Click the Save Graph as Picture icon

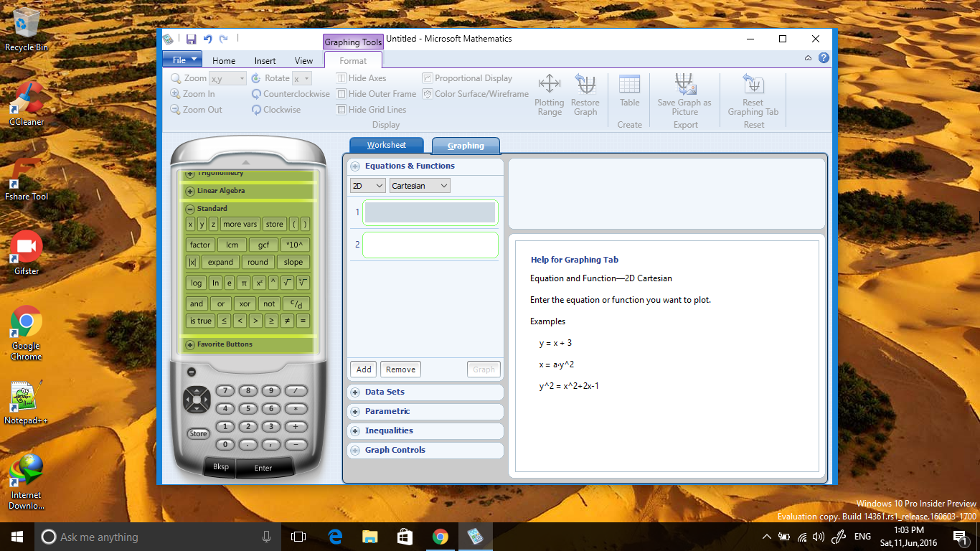point(684,84)
